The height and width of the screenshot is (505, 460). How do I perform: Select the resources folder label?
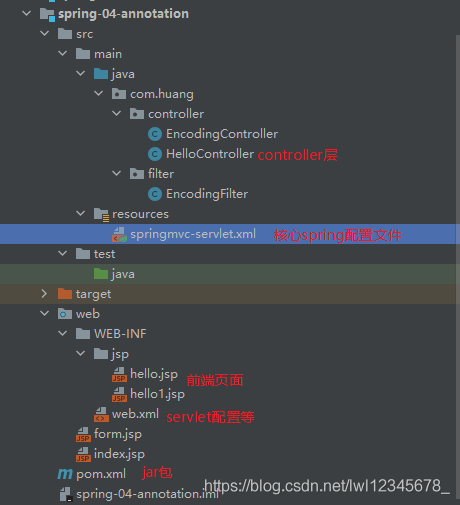(x=140, y=214)
